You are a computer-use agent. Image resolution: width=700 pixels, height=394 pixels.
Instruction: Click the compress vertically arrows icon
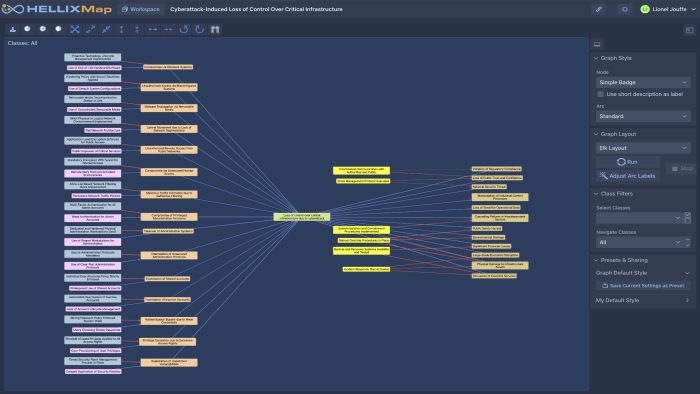[x=137, y=29]
